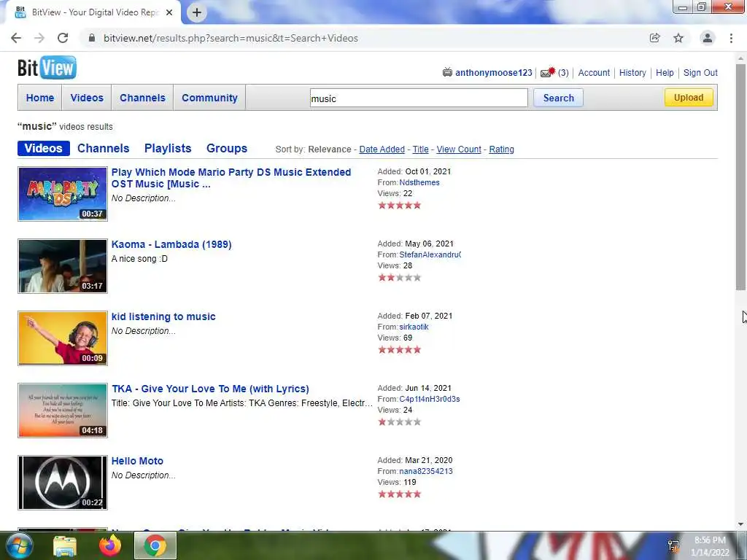Go back with browser back arrow

click(16, 38)
